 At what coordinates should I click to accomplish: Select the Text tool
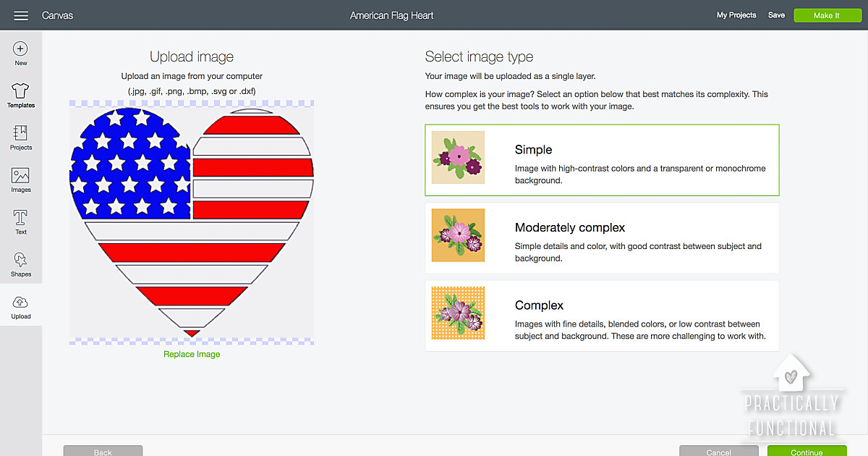(x=21, y=221)
